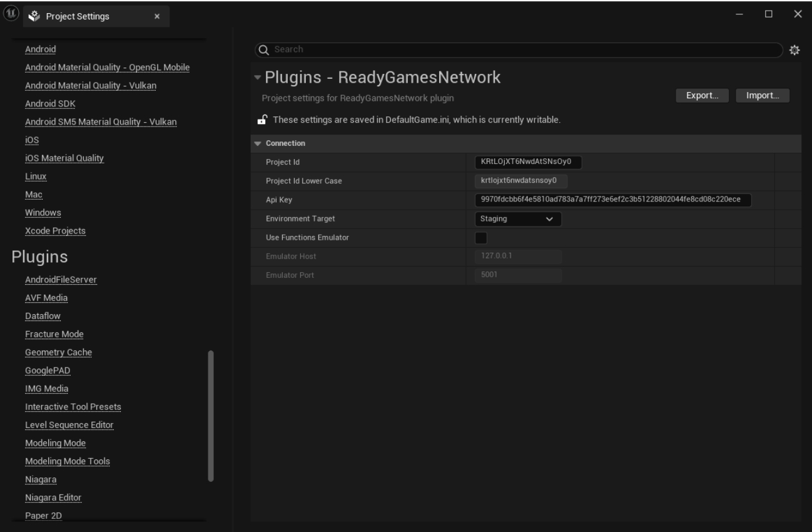This screenshot has width=812, height=532.
Task: Open Niagara plugin settings
Action: click(x=41, y=479)
